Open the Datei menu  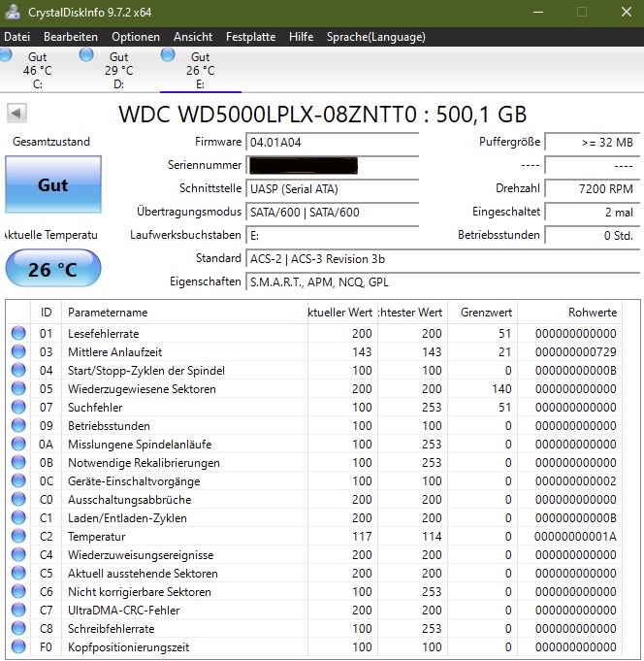(16, 37)
